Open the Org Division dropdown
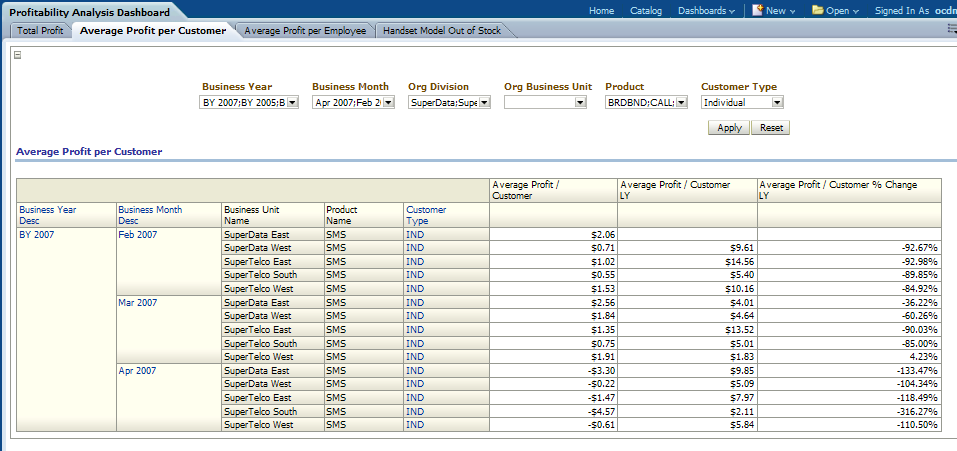The width and height of the screenshot is (957, 451). (484, 102)
